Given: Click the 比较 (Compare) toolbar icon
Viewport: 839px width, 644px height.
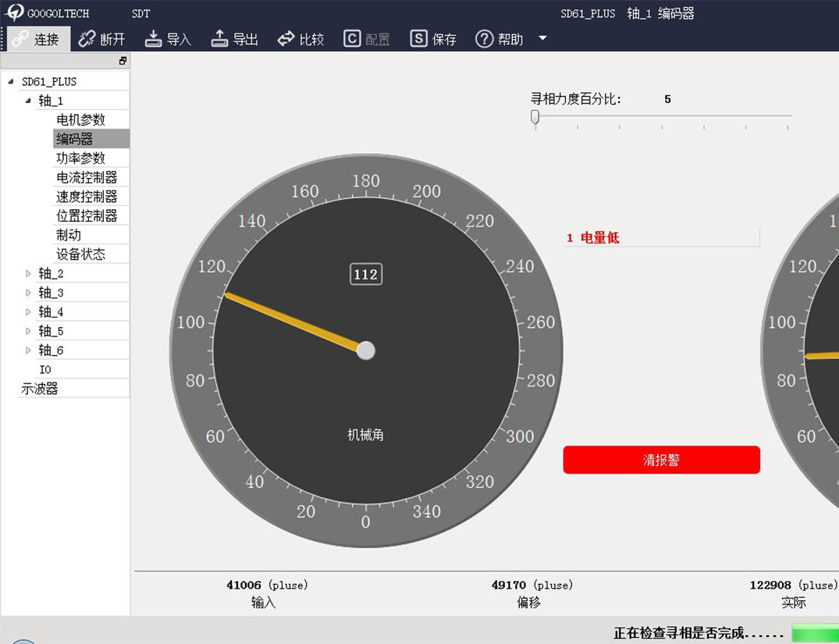Looking at the screenshot, I should [286, 39].
